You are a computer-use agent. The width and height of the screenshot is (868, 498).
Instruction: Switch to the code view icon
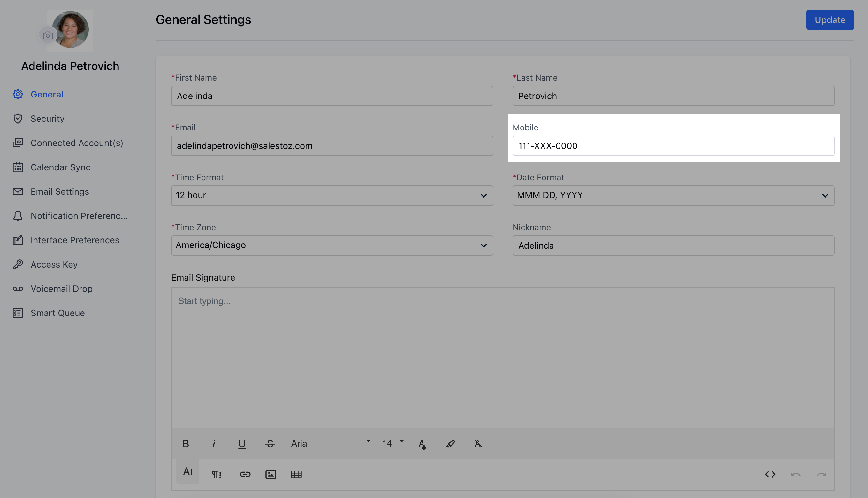pos(770,474)
